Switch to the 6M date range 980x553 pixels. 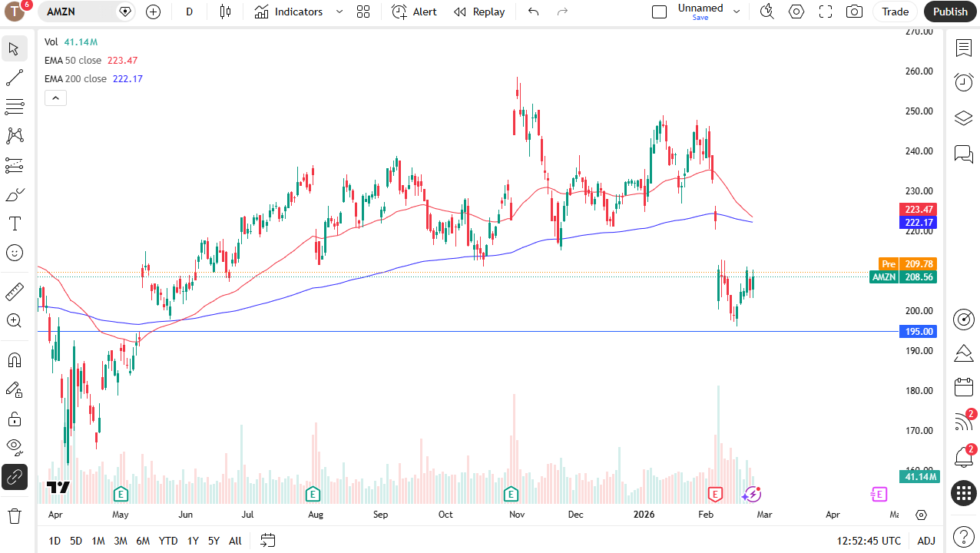coord(143,541)
